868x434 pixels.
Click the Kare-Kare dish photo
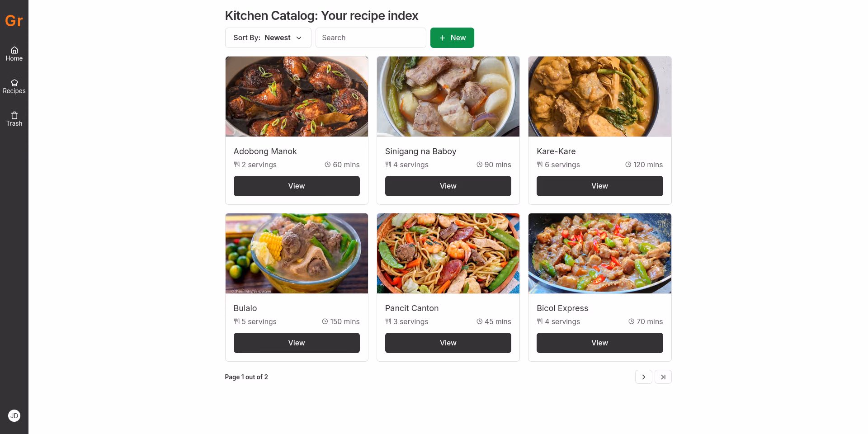coord(599,97)
